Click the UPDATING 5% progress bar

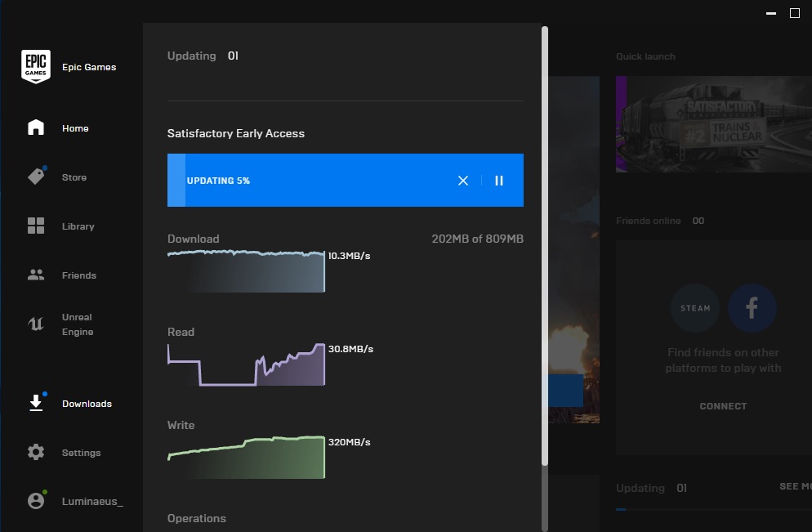click(346, 181)
